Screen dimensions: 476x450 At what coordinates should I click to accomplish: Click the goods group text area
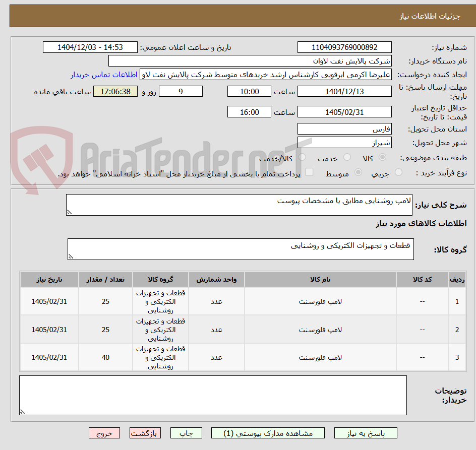tap(241, 249)
